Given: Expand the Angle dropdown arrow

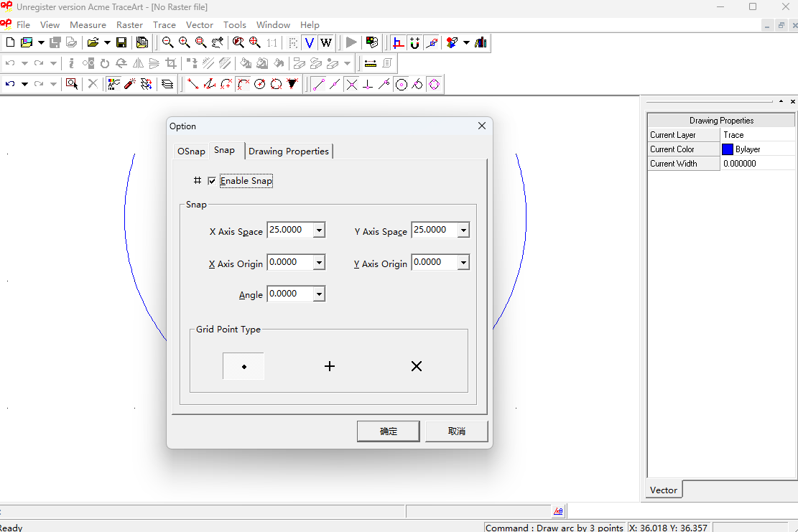Looking at the screenshot, I should (x=319, y=294).
